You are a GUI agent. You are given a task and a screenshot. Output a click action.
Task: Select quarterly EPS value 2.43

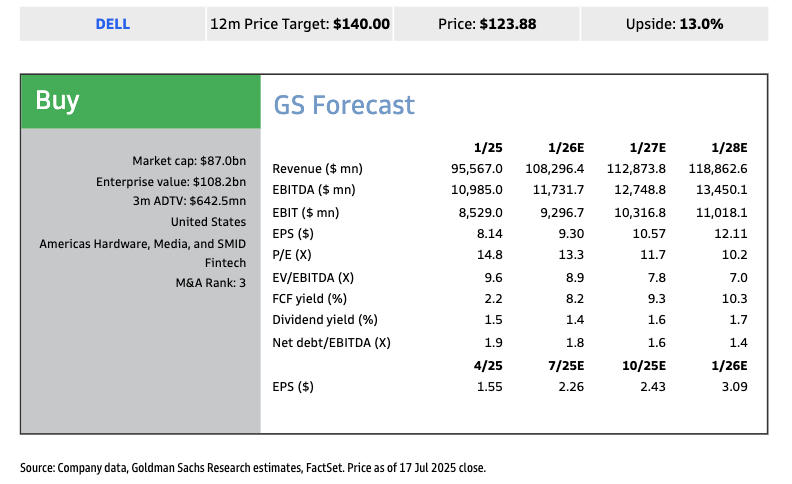[x=653, y=387]
